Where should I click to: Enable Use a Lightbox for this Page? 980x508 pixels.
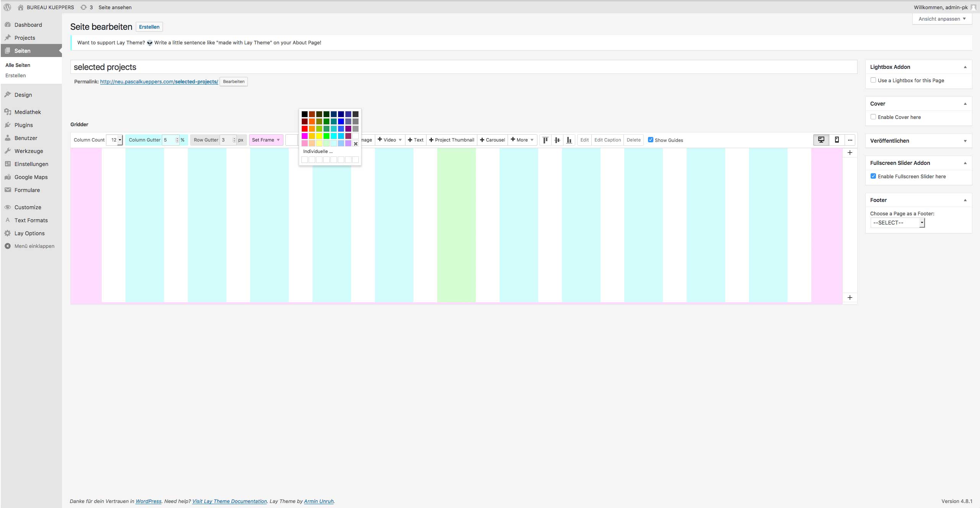[x=873, y=80]
